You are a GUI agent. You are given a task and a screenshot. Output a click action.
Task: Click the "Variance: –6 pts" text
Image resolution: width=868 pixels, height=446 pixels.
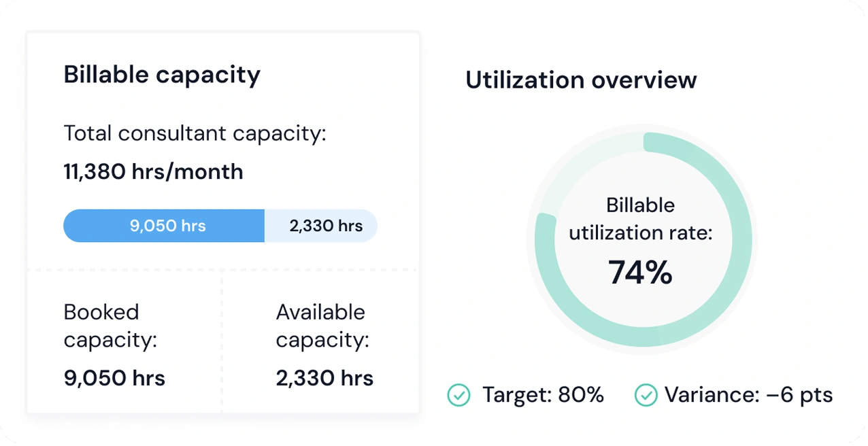(x=748, y=395)
